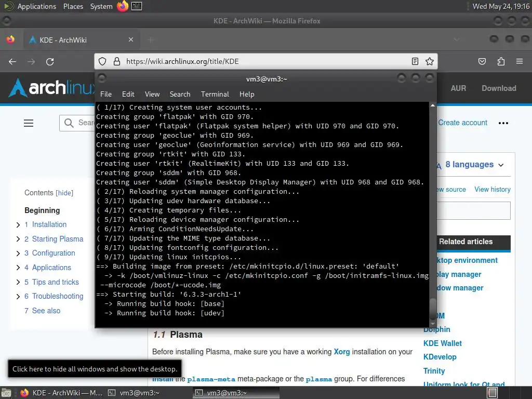The width and height of the screenshot is (532, 399).
Task: Expand Applications section in contents
Action: pos(18,268)
